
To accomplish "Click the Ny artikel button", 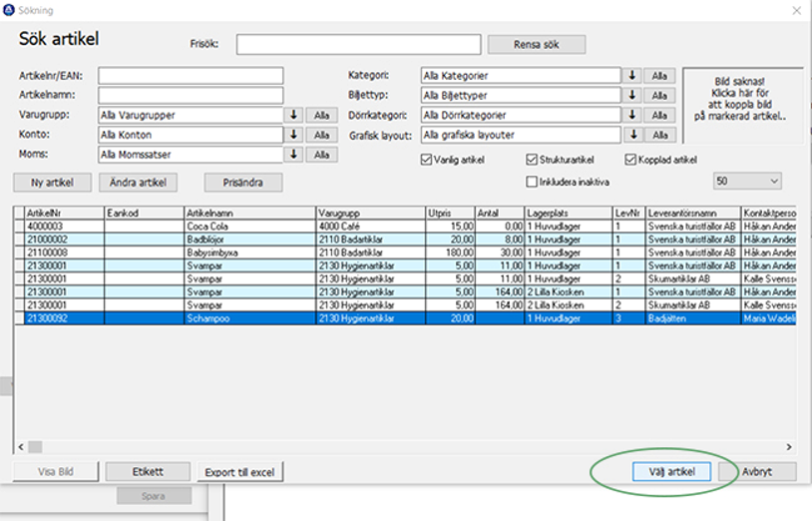I will pos(52,183).
